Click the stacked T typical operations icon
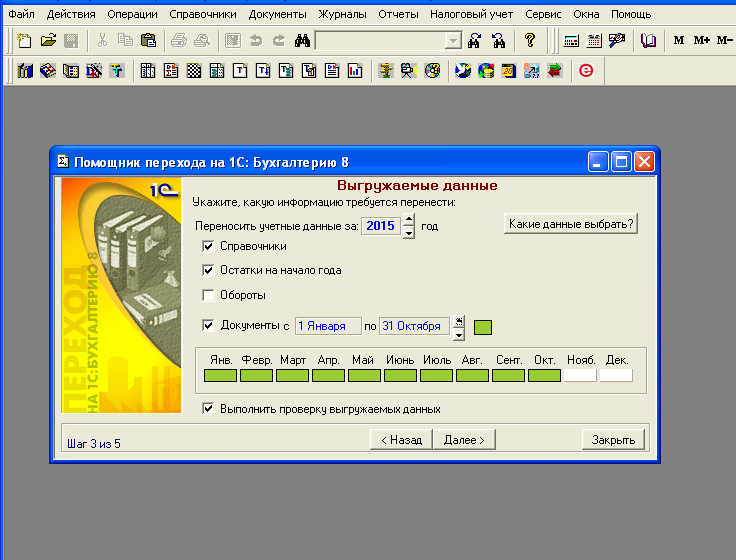Screen dimensions: 736x560 (x=117, y=71)
